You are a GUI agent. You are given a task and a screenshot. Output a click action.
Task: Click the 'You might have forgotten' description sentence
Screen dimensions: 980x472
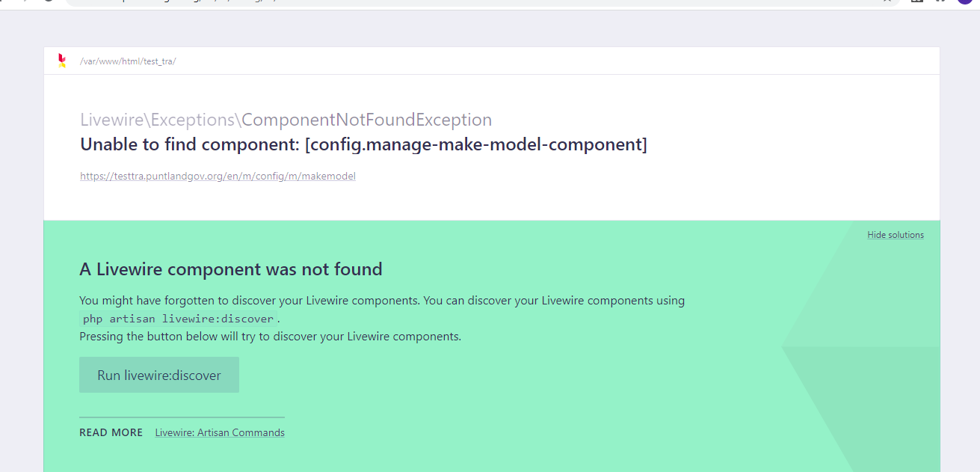[x=382, y=301]
